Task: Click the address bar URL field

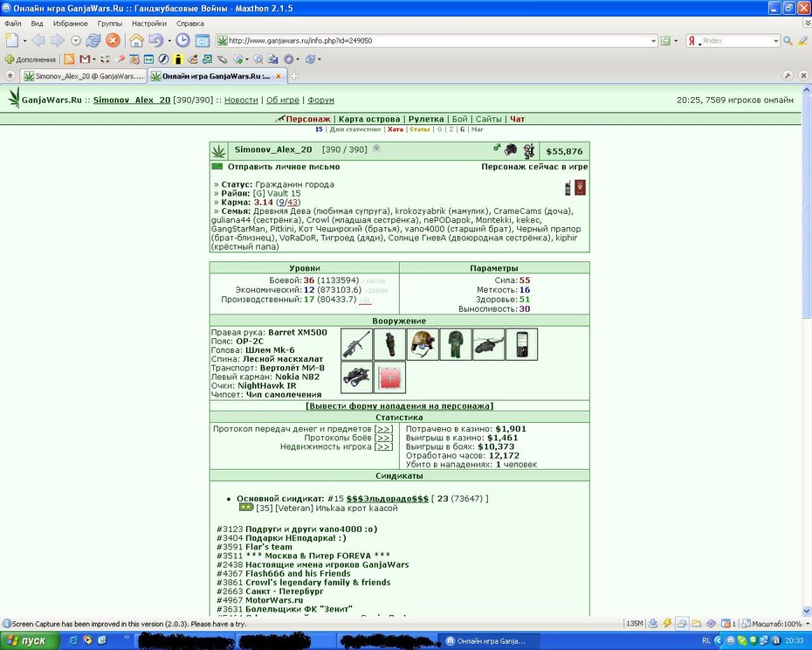Action: tap(437, 41)
